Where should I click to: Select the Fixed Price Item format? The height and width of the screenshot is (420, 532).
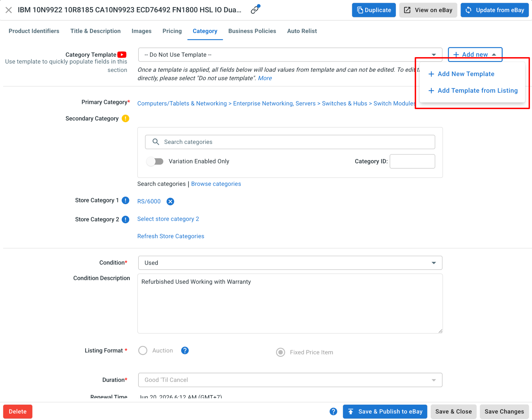(281, 352)
